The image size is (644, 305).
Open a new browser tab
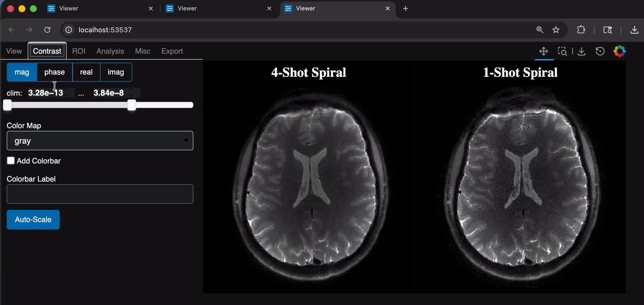(x=406, y=9)
